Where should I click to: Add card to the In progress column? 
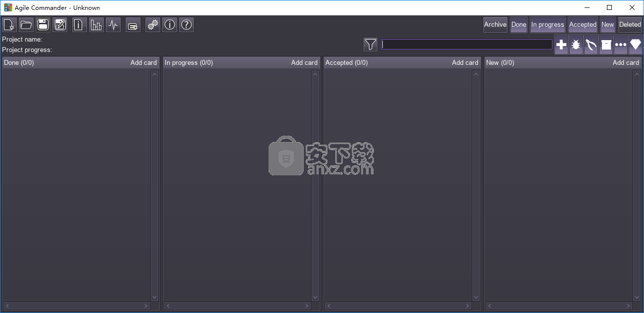[x=304, y=62]
